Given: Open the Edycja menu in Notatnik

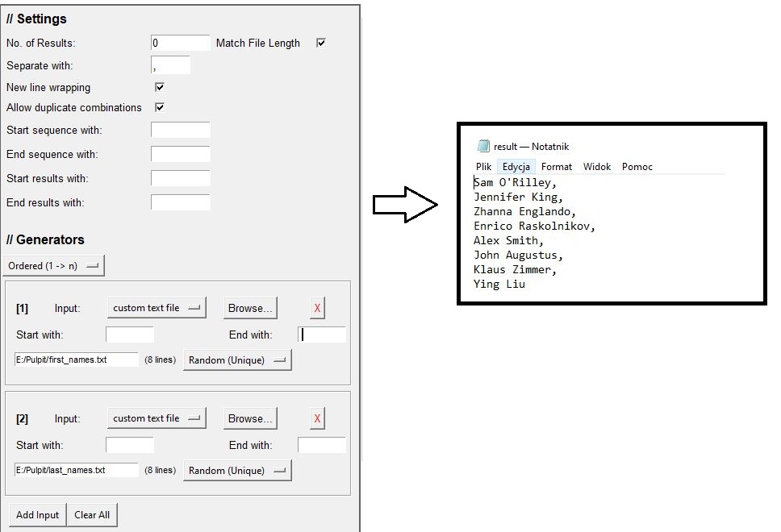Looking at the screenshot, I should (x=516, y=167).
